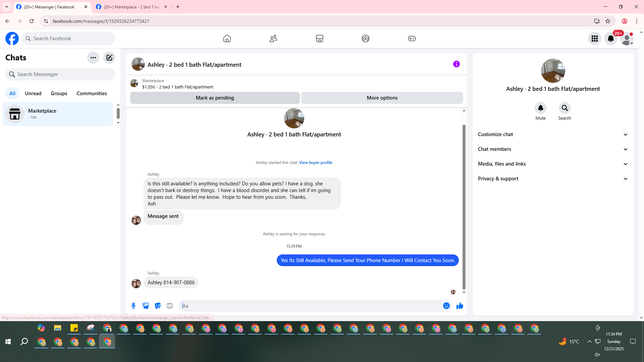Open Chrome three-dot menu
644x362 pixels.
[x=637, y=21]
